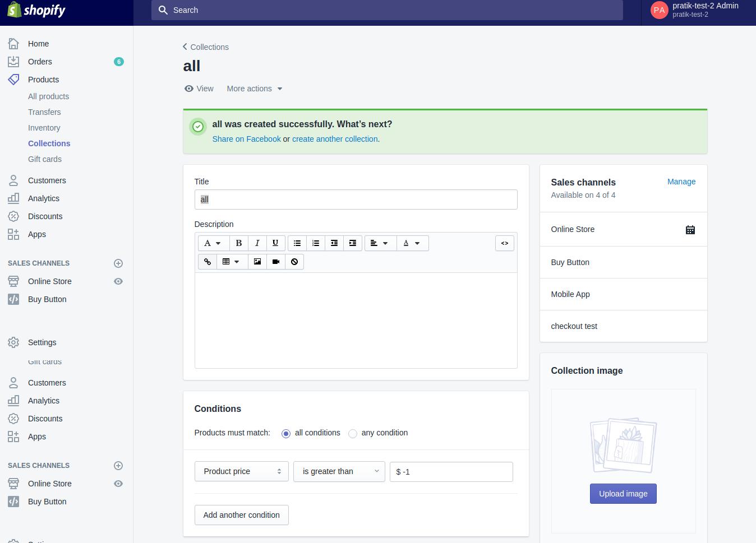Click the "create another collection" link
Screen dimensions: 756x543
[x=335, y=139]
